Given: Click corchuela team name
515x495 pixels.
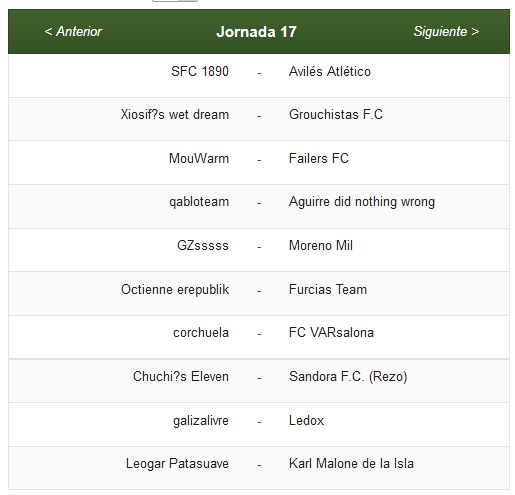Looking at the screenshot, I should [201, 333].
